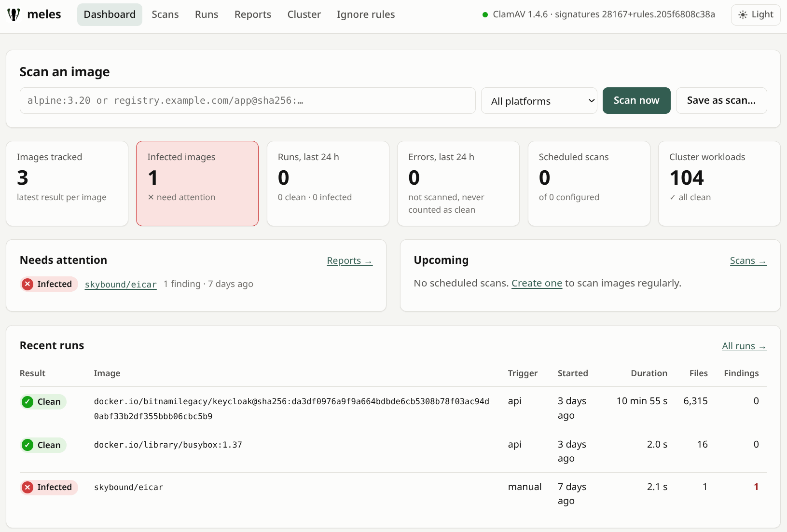
Task: Click the docker.io/library/busybox:1.37 image cell
Action: coord(168,445)
